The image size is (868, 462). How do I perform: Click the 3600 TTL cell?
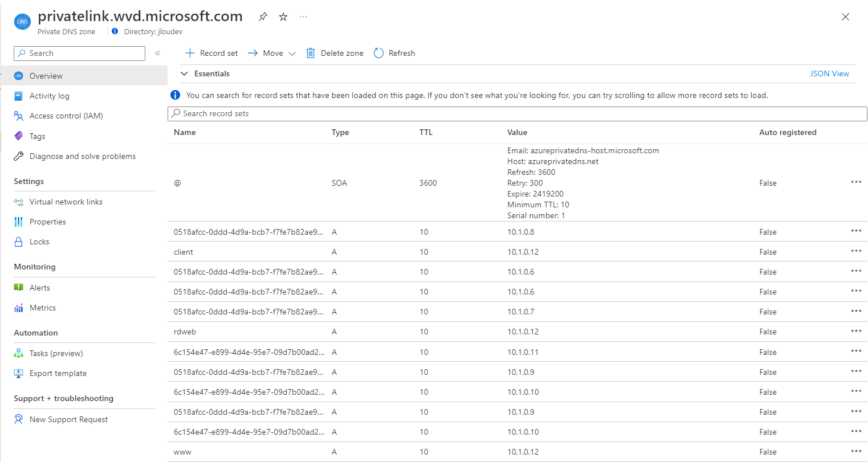[x=428, y=183]
